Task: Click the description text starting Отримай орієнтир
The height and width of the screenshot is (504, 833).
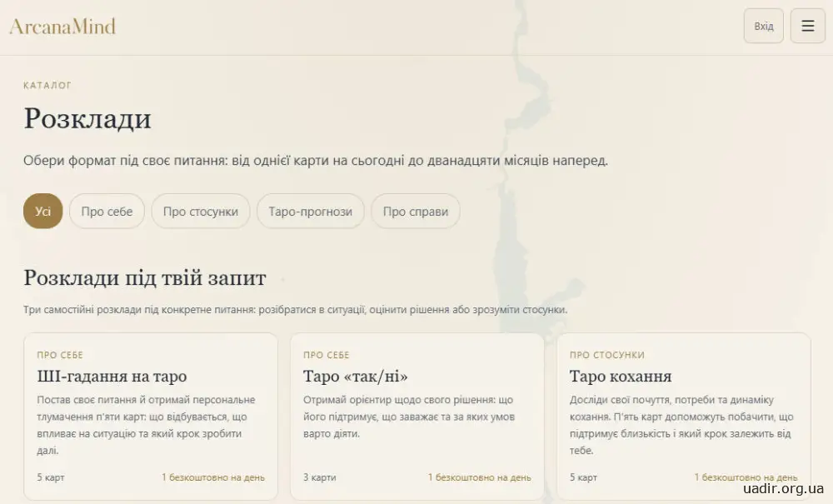Action: pos(408,417)
